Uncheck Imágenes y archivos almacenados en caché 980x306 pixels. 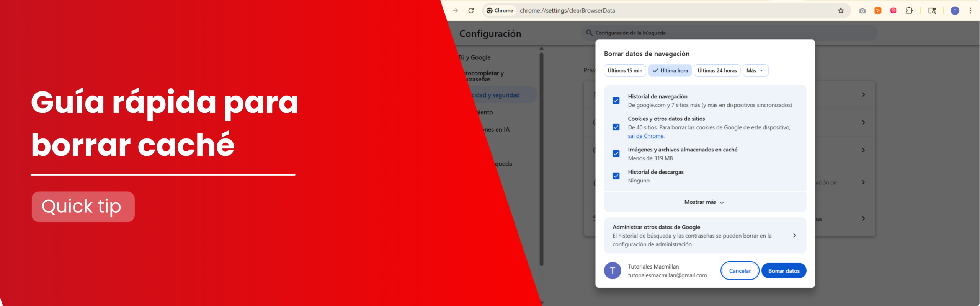click(x=616, y=154)
